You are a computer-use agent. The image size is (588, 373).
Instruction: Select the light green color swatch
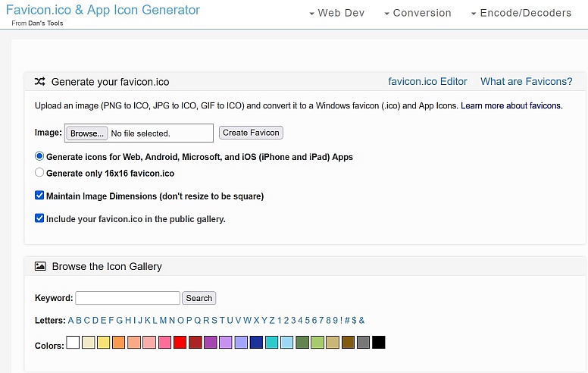(x=317, y=342)
